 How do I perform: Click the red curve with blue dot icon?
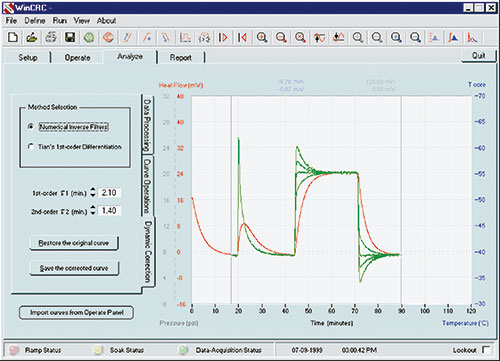point(147,37)
